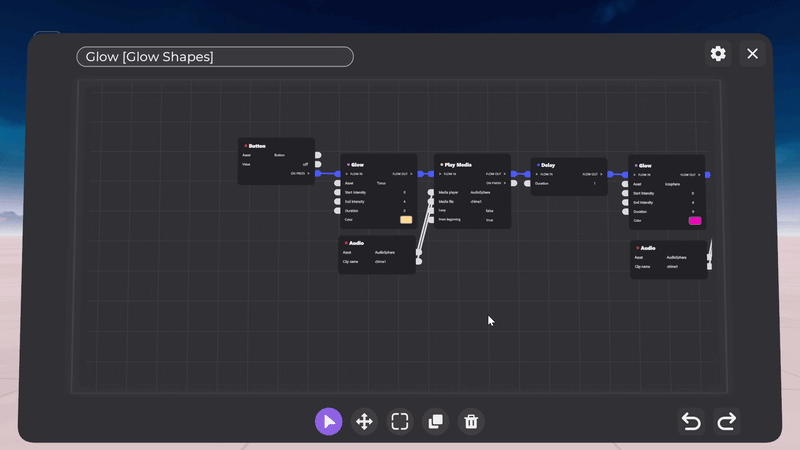This screenshot has width=800, height=450.
Task: Open the Icosphere asset value on Glow node
Action: pyautogui.click(x=672, y=184)
